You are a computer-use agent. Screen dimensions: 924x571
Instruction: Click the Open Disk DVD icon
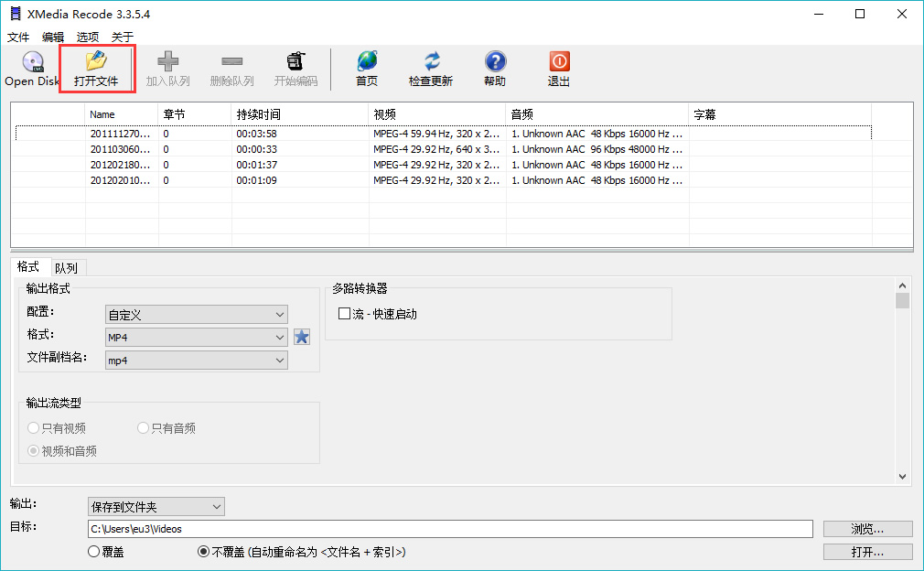click(x=33, y=61)
